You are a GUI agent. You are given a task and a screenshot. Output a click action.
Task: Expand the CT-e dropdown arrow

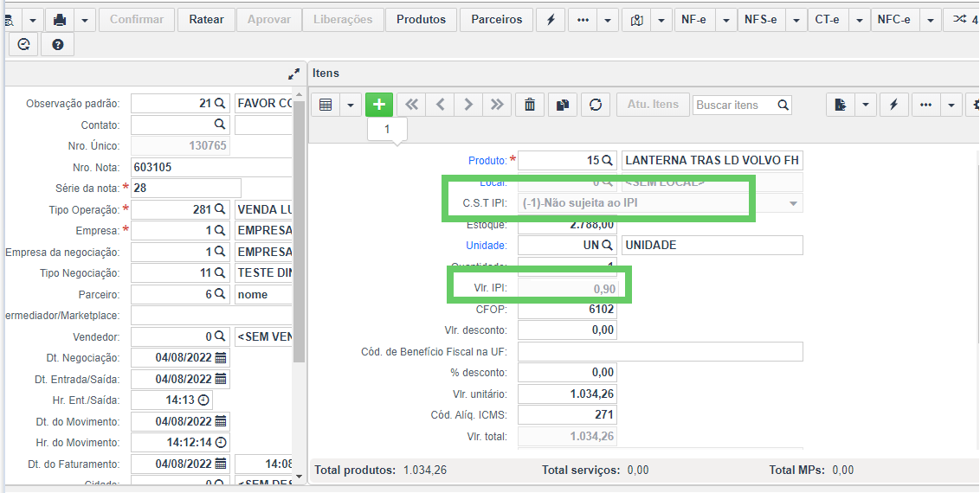coord(860,20)
